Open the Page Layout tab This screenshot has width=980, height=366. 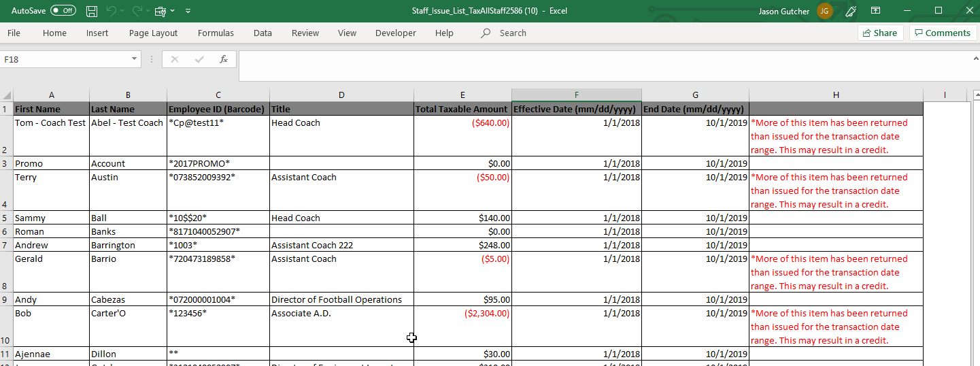click(153, 33)
